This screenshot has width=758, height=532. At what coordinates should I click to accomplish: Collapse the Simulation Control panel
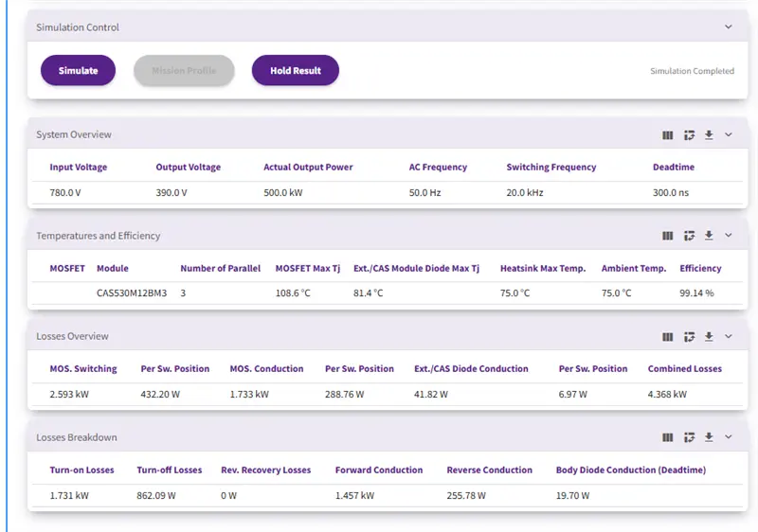[x=728, y=27]
